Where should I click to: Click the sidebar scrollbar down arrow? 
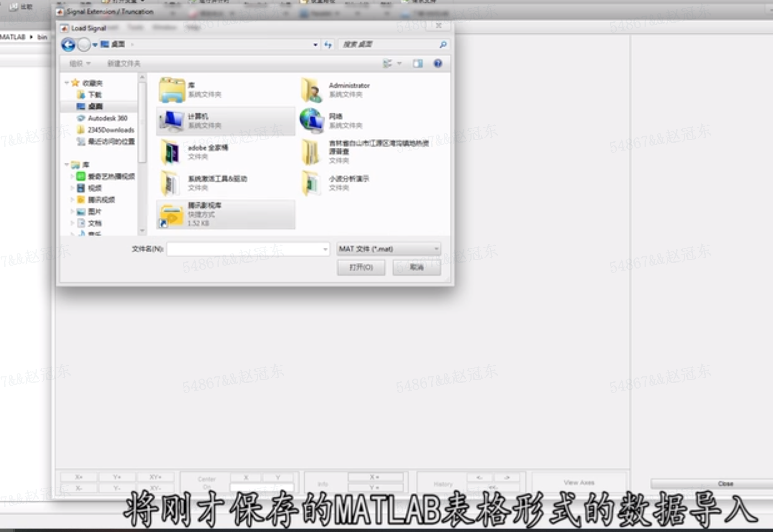(x=142, y=230)
